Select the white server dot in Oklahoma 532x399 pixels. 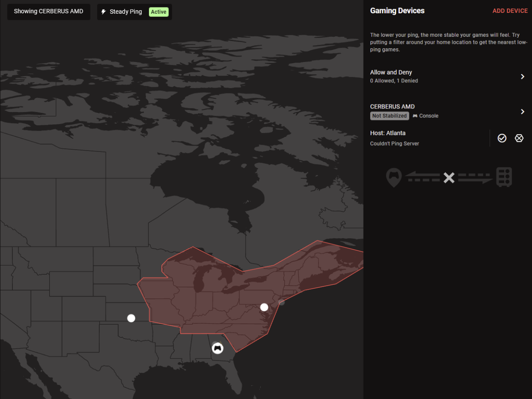131,318
